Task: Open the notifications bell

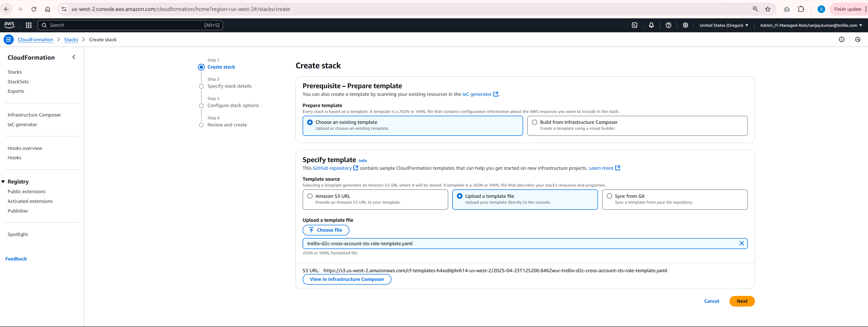Action: click(651, 25)
